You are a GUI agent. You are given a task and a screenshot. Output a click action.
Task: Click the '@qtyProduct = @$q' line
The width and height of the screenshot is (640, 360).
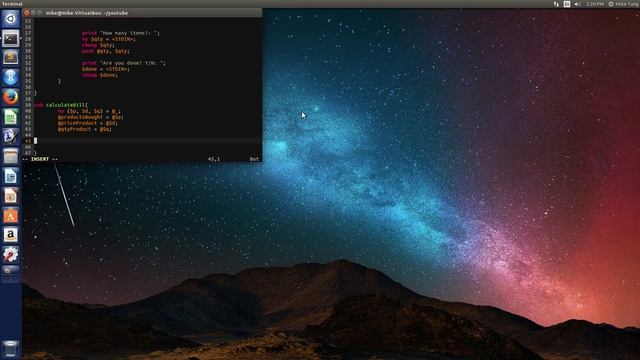[x=84, y=129]
